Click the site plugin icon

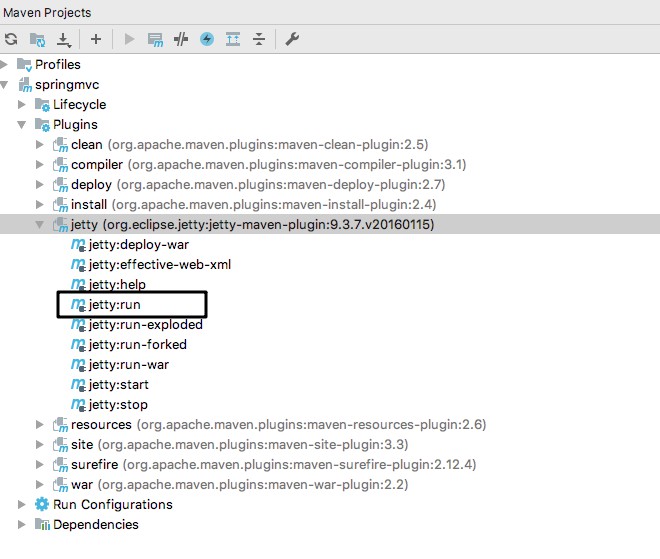[60, 445]
